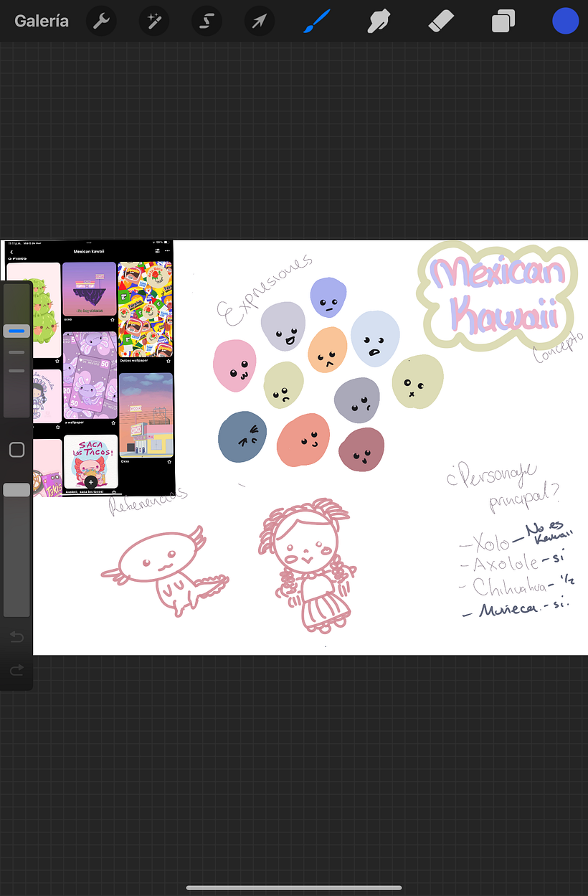Switch to the Eraser tool
The width and height of the screenshot is (588, 896).
point(440,21)
